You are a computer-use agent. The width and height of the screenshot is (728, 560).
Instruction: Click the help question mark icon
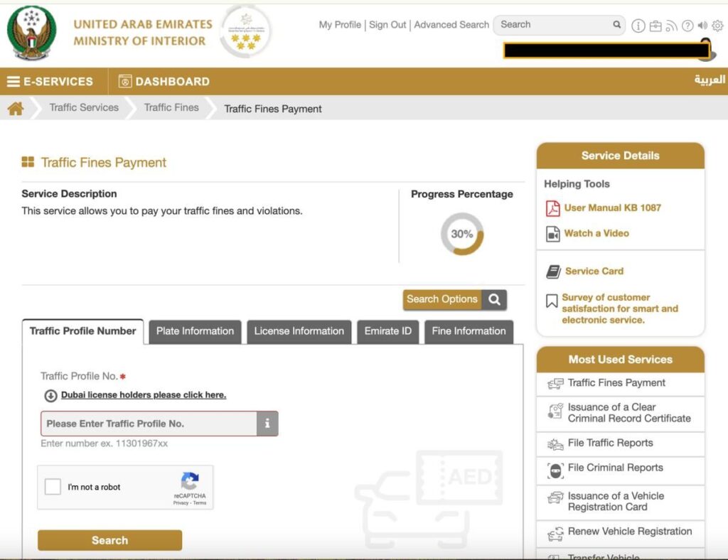coord(687,26)
